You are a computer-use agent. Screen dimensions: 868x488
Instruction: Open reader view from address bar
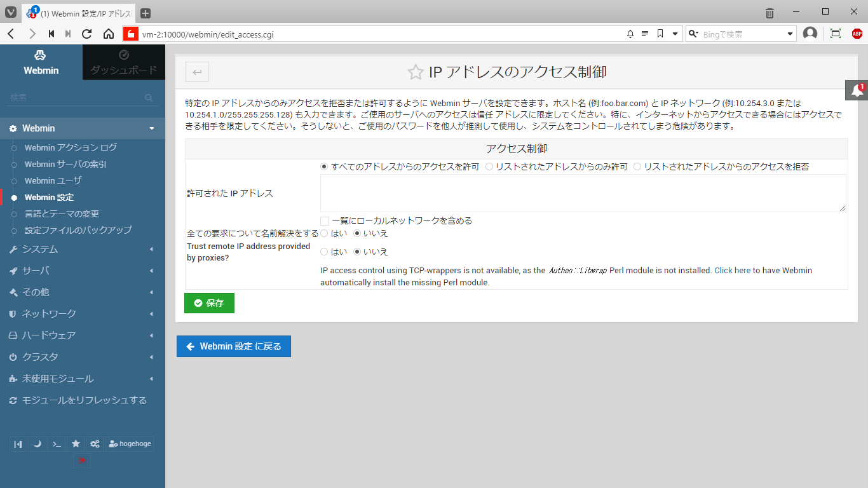pyautogui.click(x=645, y=34)
